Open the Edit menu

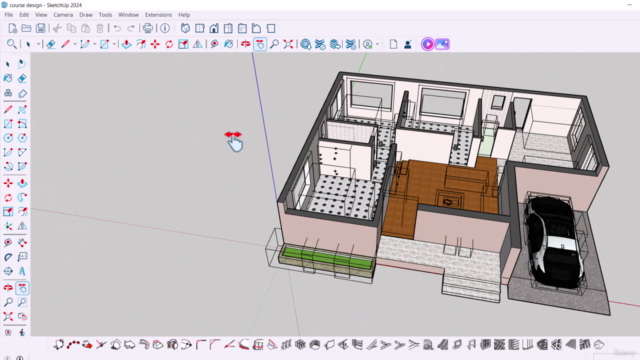tap(24, 15)
